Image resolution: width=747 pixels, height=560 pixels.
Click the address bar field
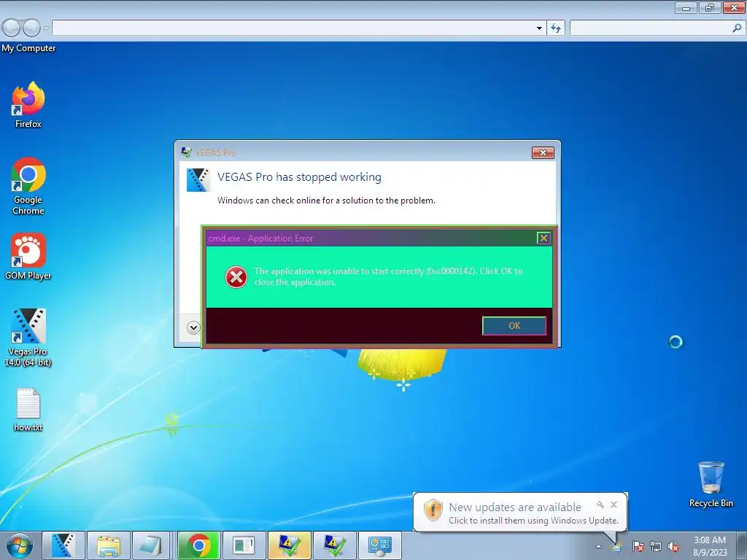click(293, 28)
